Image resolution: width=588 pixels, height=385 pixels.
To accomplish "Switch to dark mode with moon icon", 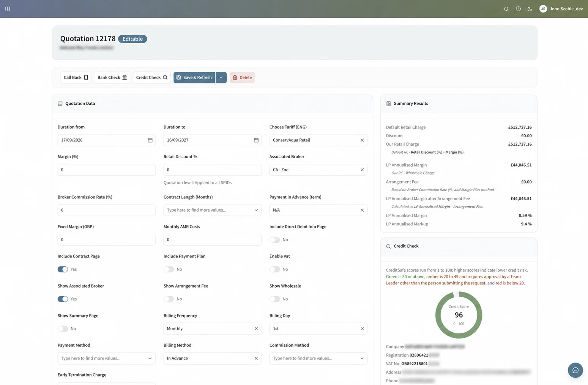I will [530, 9].
